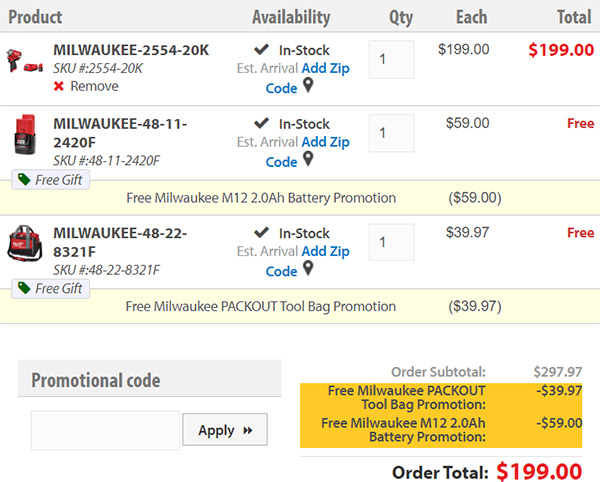600x482 pixels.
Task: Click the Remove link under 2554-20K
Action: point(94,86)
